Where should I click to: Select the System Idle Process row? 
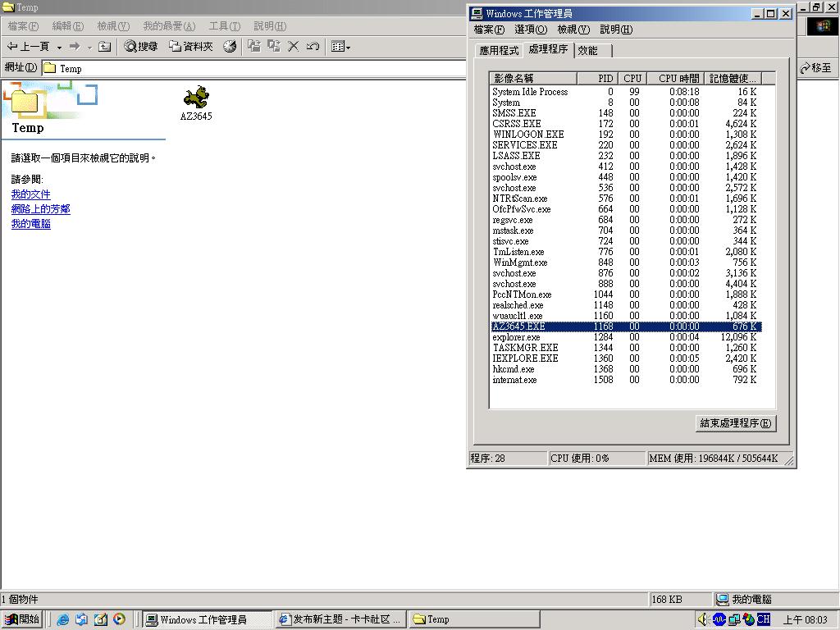coord(626,92)
